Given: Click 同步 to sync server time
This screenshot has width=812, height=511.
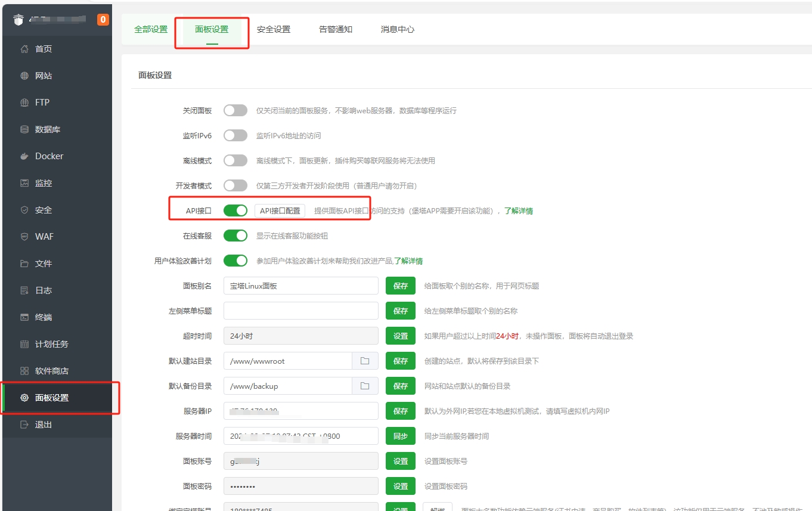Looking at the screenshot, I should click(401, 436).
